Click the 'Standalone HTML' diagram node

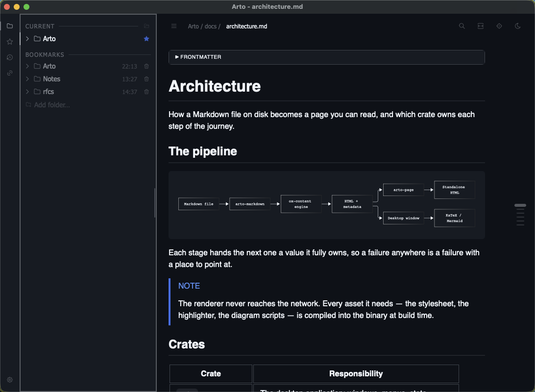pyautogui.click(x=454, y=190)
